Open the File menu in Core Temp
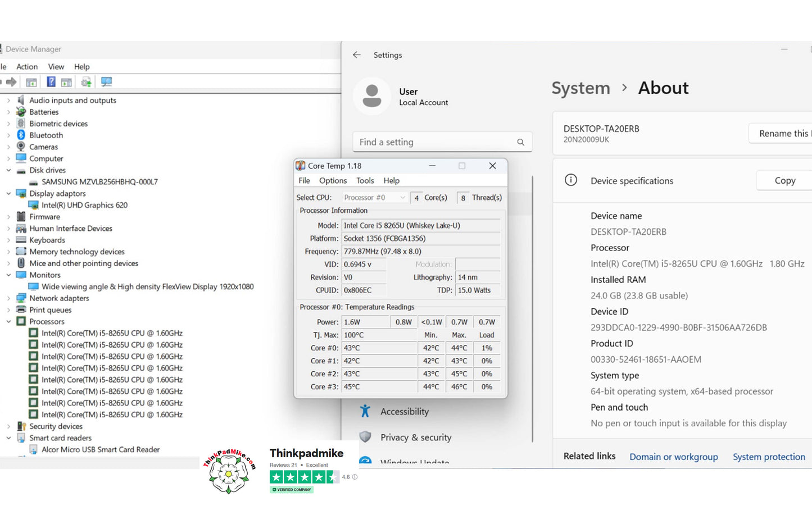812x510 pixels. pyautogui.click(x=304, y=180)
